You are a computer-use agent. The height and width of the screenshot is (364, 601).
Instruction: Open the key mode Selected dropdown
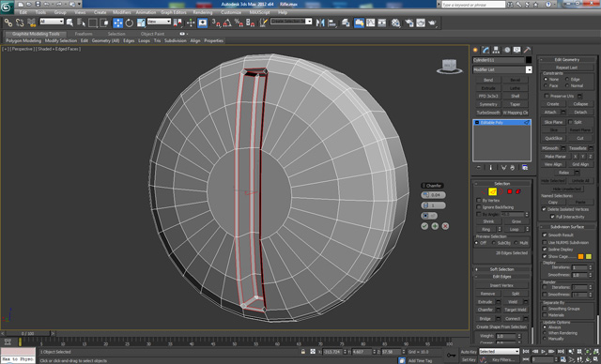pyautogui.click(x=499, y=352)
